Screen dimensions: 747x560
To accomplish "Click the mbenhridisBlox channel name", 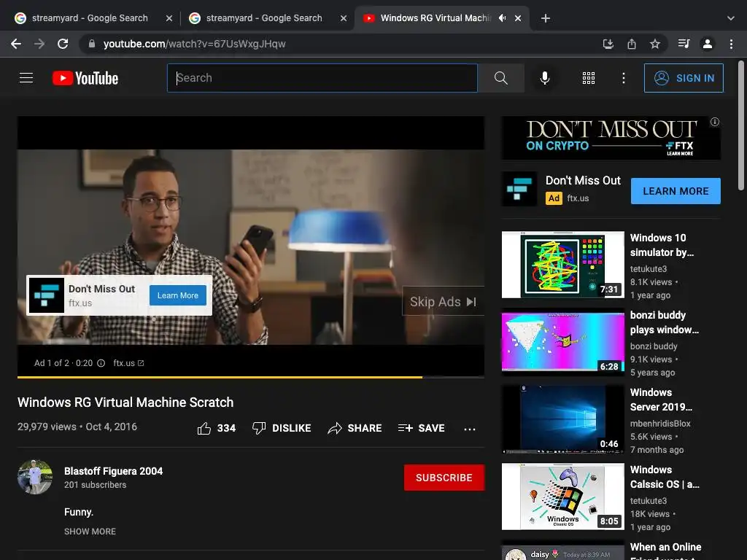I will 659,424.
